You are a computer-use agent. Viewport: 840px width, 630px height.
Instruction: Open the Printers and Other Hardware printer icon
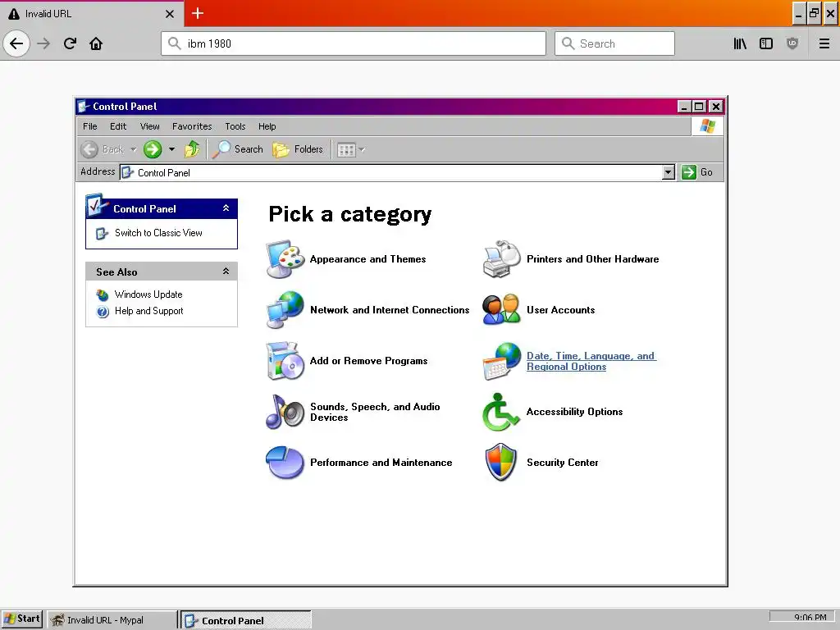pyautogui.click(x=502, y=259)
